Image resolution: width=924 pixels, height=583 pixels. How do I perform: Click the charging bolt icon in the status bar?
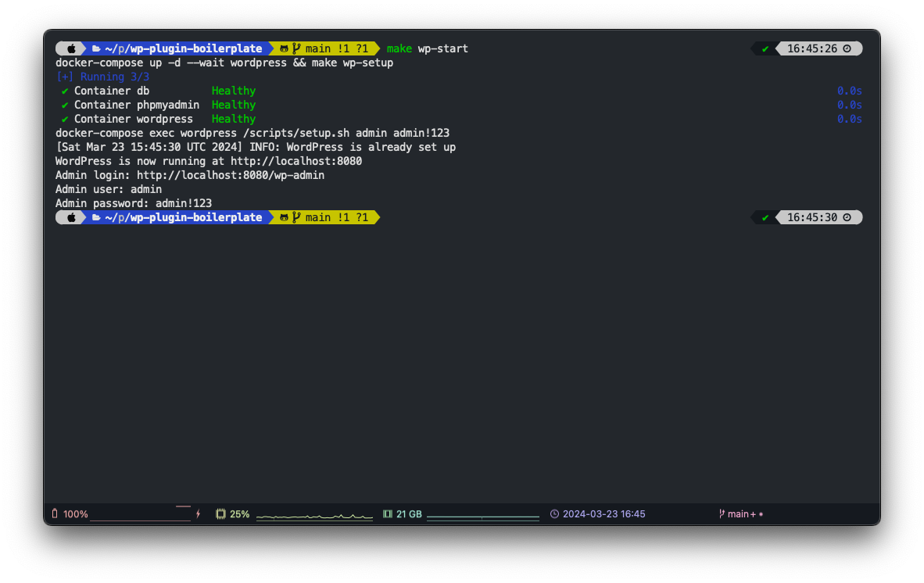coord(199,514)
